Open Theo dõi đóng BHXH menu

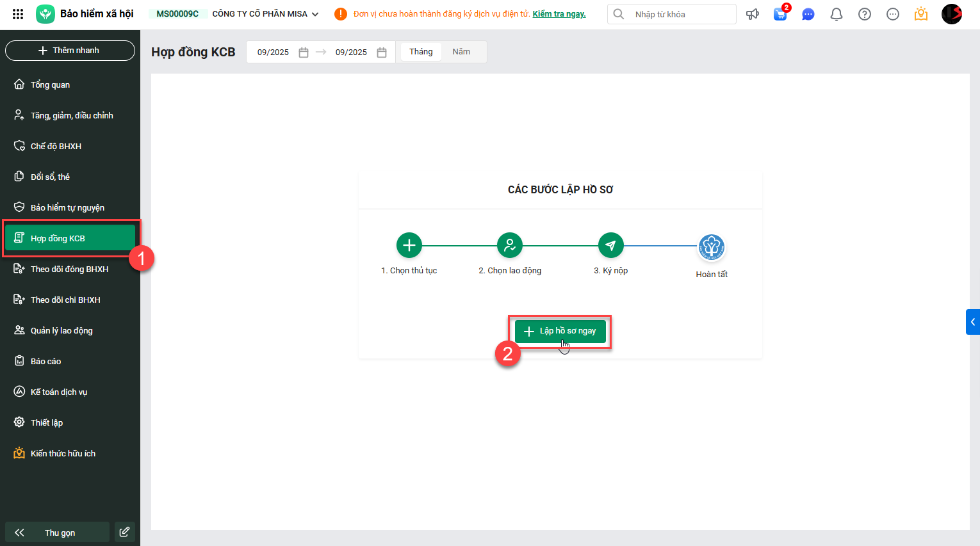pyautogui.click(x=70, y=269)
